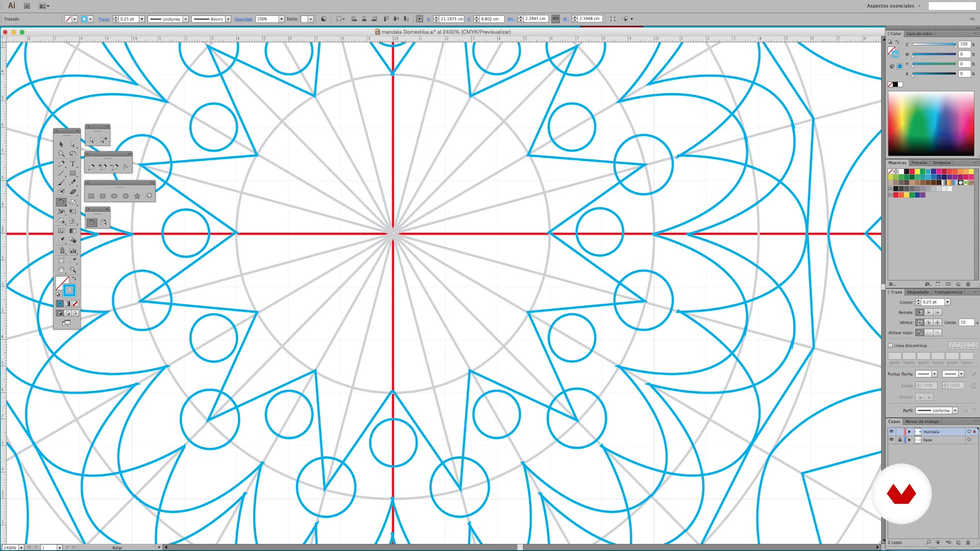Switch to Símbolos tab
The image size is (980, 551).
[x=942, y=163]
